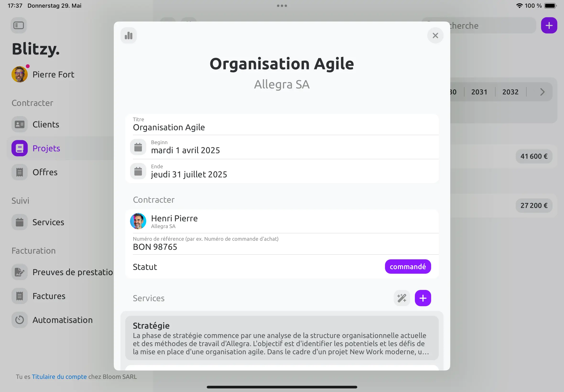564x392 pixels.
Task: Select year 2031 tab in background
Action: (479, 92)
